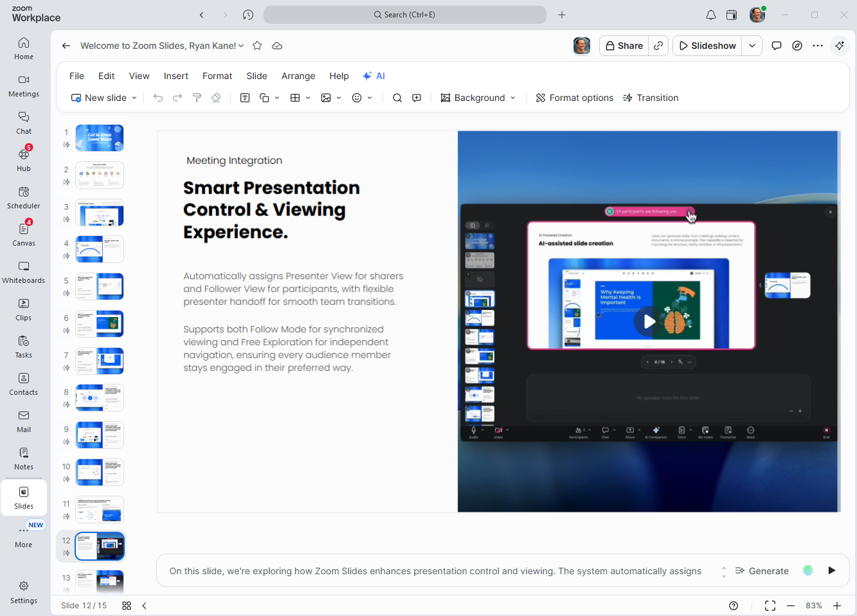Open Hub in the sidebar
The height and width of the screenshot is (616, 857).
[x=24, y=160]
